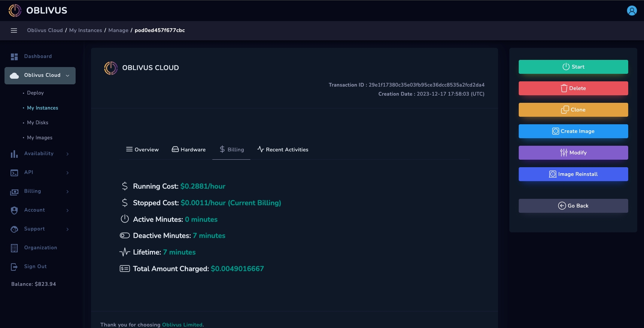Screen dimensions: 644x328
Task: Click the Go Back arrow icon
Action: coord(562,206)
